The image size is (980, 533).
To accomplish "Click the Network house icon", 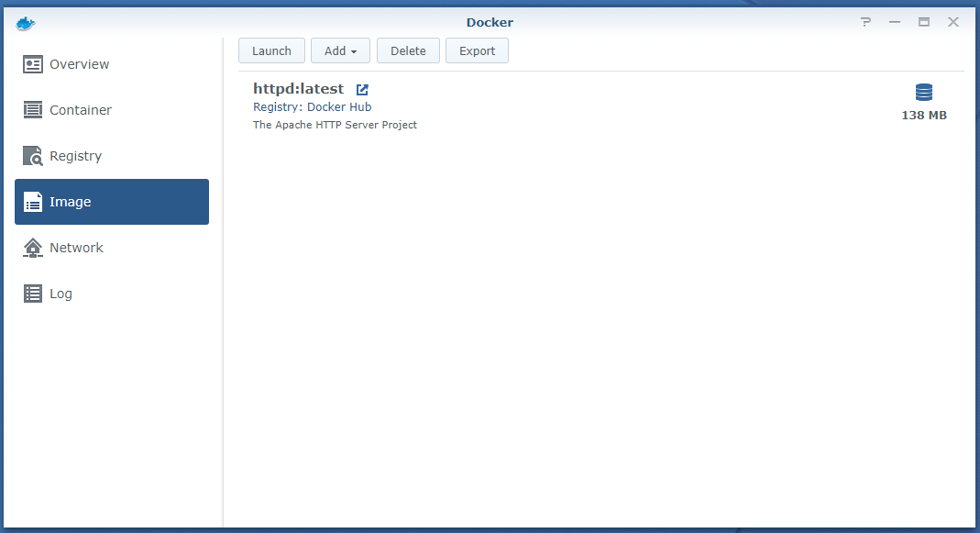I will (32, 248).
